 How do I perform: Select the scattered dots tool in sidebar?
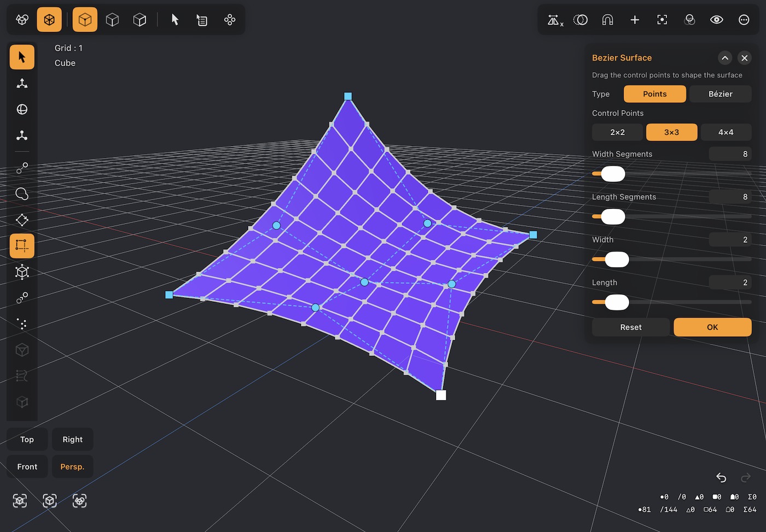[22, 324]
